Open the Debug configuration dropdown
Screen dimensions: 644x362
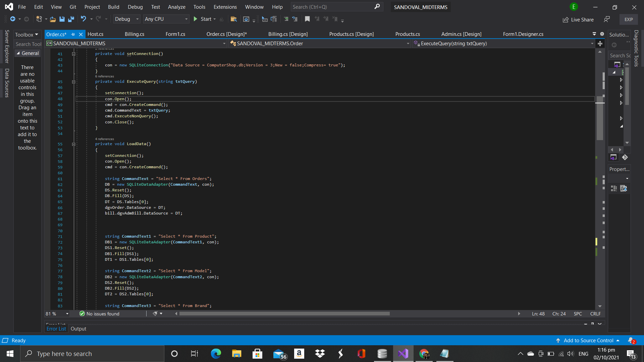(x=126, y=19)
